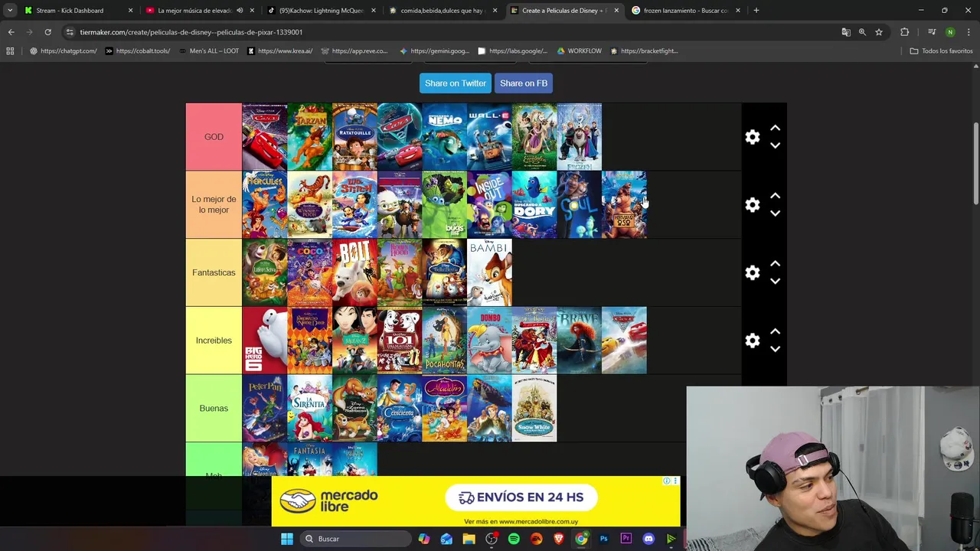Viewport: 980px width, 551px height.
Task: Open Photoshop from the taskbar
Action: [603, 539]
